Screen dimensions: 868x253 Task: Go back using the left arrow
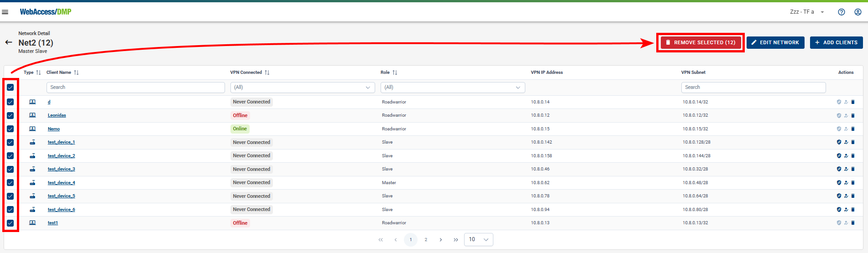pos(9,42)
